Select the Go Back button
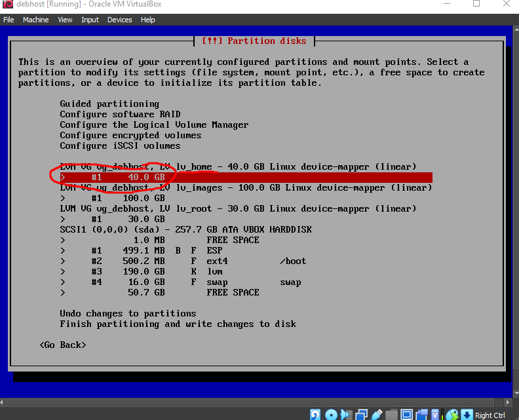The height and width of the screenshot is (420, 519). point(62,345)
